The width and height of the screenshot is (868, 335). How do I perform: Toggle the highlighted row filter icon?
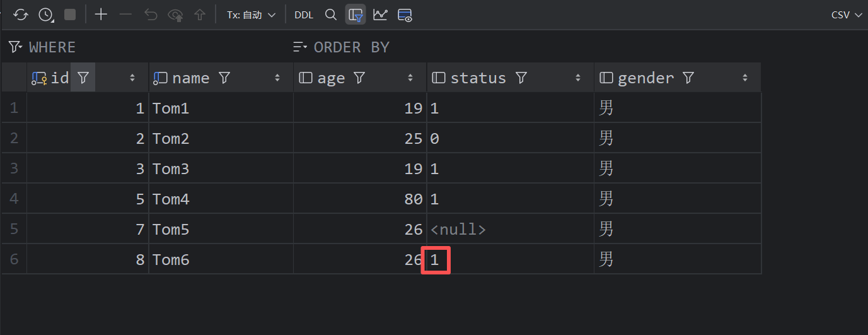[x=356, y=15]
